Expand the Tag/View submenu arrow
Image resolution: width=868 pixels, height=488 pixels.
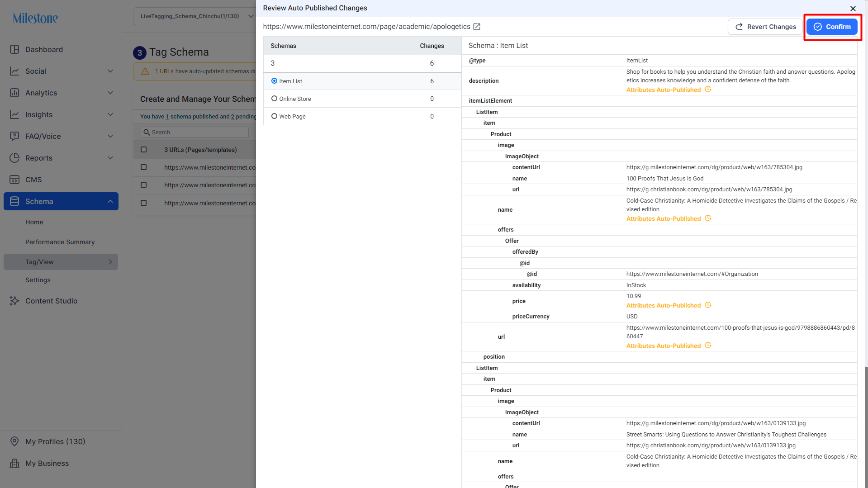coord(110,262)
